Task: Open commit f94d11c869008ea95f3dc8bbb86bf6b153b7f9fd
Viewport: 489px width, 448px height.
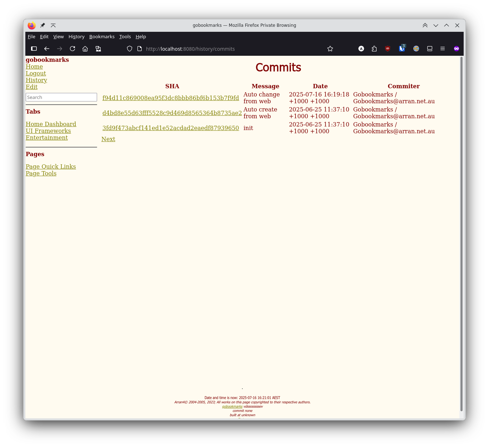Action: pos(171,98)
